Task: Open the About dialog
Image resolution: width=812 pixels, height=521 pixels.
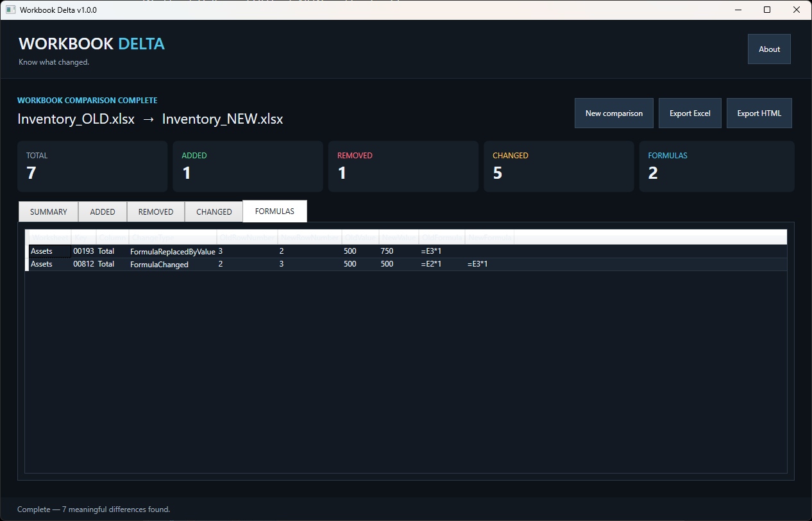Action: tap(769, 49)
